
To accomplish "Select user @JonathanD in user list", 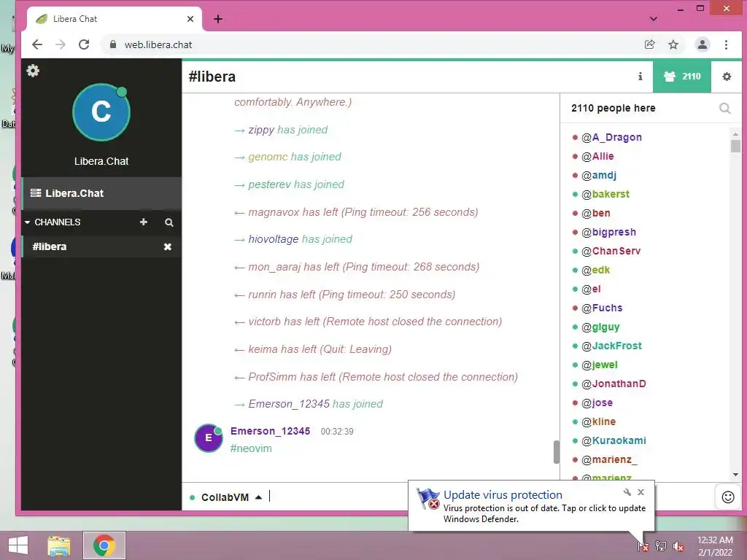I will [x=614, y=384].
